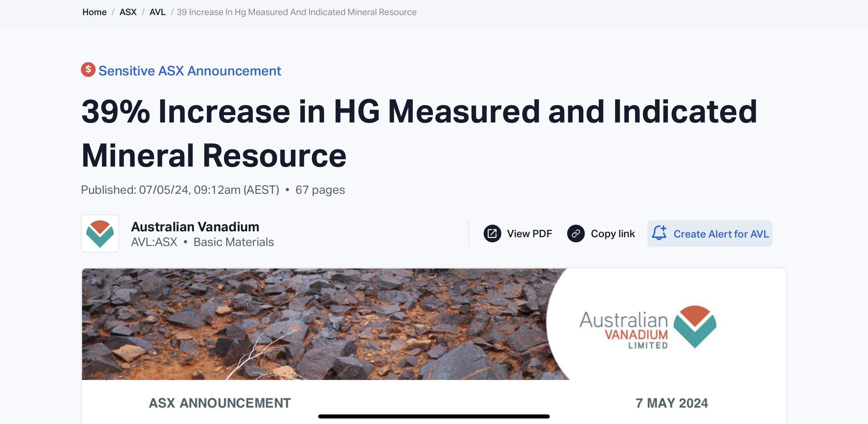Image resolution: width=868 pixels, height=424 pixels.
Task: Click the alert bell icon
Action: click(x=659, y=233)
